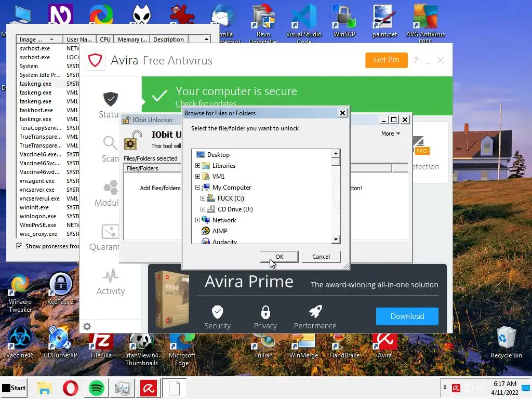
Task: Click Get Pro in the Avira window
Action: pyautogui.click(x=386, y=60)
